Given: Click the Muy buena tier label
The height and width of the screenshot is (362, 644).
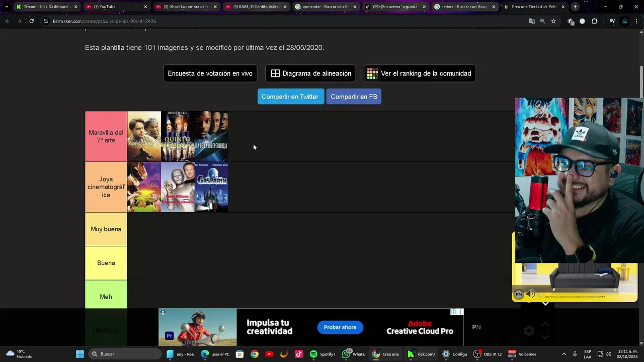Looking at the screenshot, I should [106, 229].
